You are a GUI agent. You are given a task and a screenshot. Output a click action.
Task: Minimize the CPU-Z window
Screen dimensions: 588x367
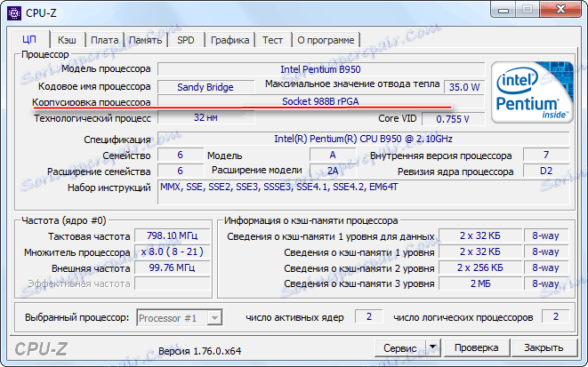503,10
